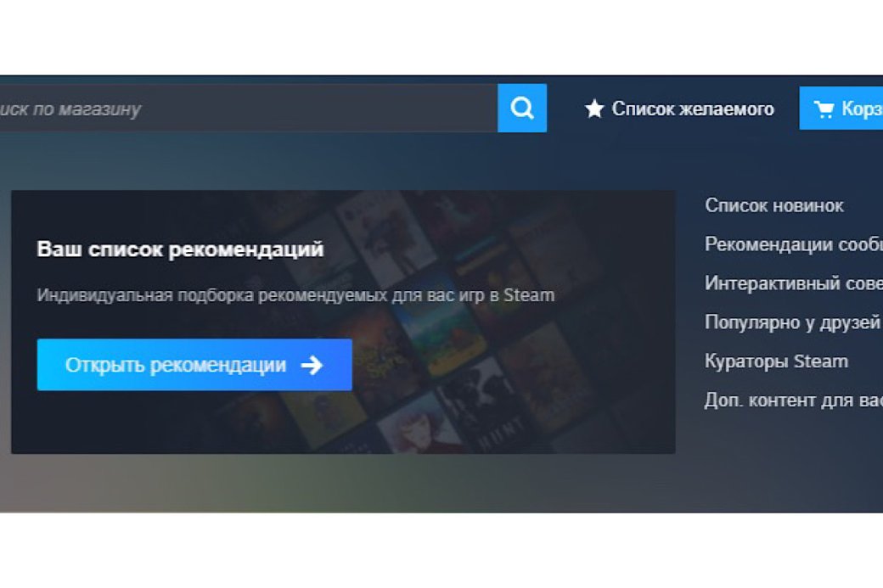883x588 pixels.
Task: Click the anime character cover beside HUNT
Action: [x=413, y=424]
